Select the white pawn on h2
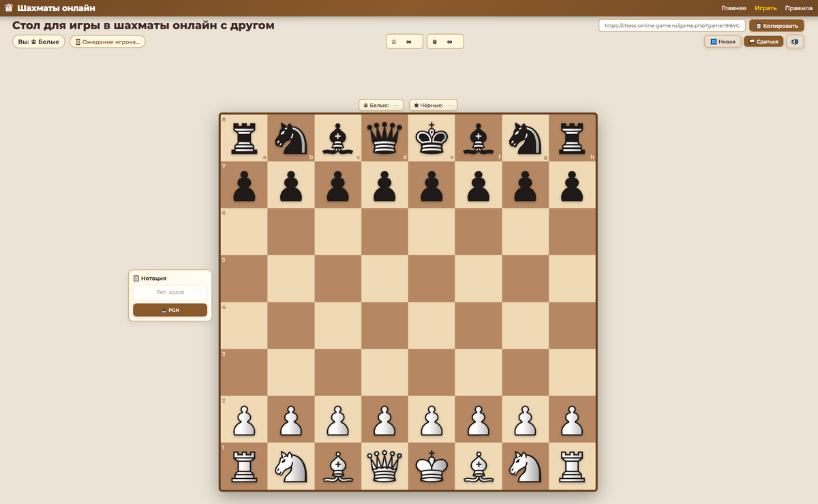Image resolution: width=818 pixels, height=504 pixels. click(x=573, y=420)
